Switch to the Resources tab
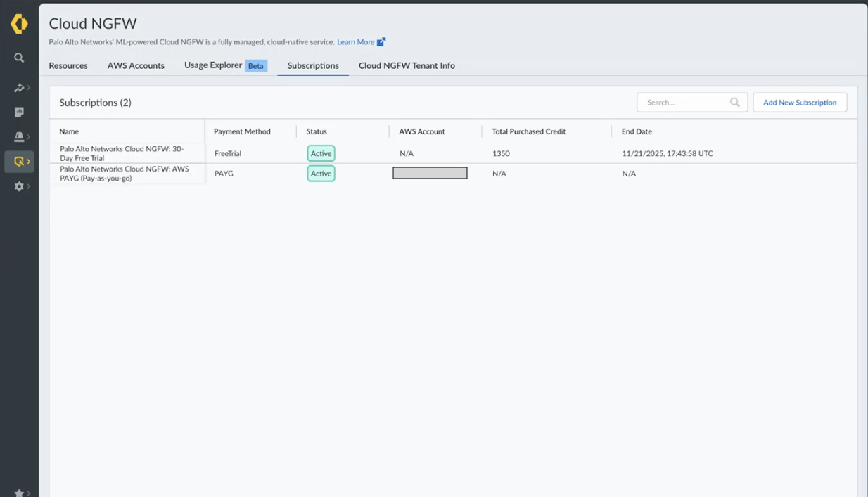 [68, 65]
